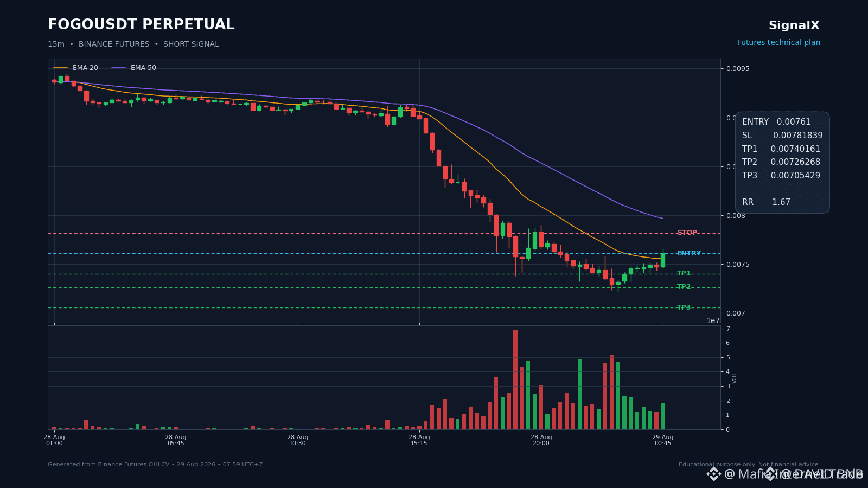868x488 pixels.
Task: Click the Futures technical plan caption
Action: click(x=778, y=42)
